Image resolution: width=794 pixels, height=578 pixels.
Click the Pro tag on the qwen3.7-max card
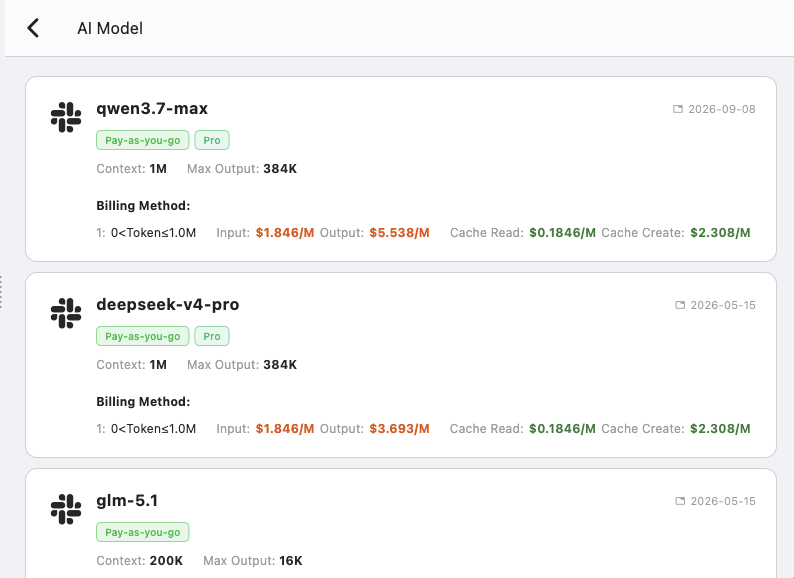point(212,140)
